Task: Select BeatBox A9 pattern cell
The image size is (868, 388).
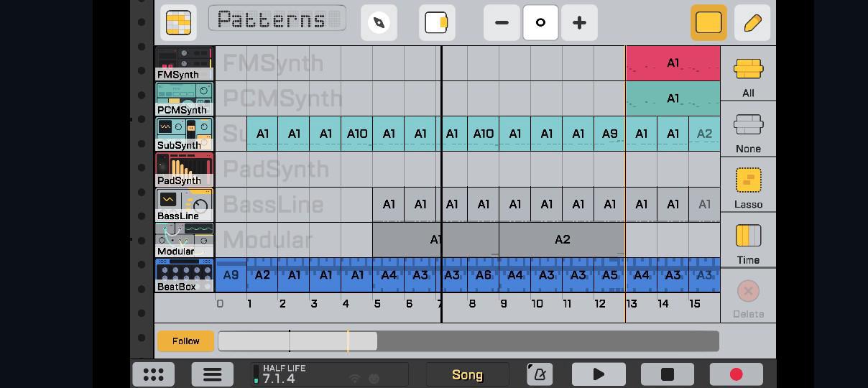Action: (231, 274)
